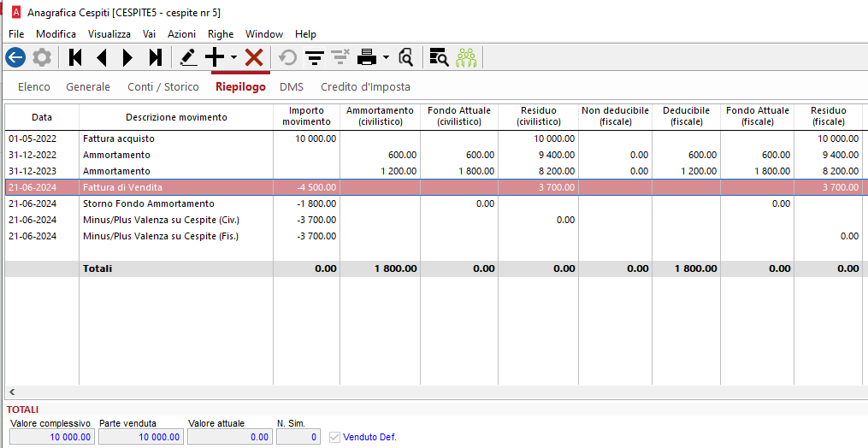Open the grey gear settings icon

pos(42,57)
